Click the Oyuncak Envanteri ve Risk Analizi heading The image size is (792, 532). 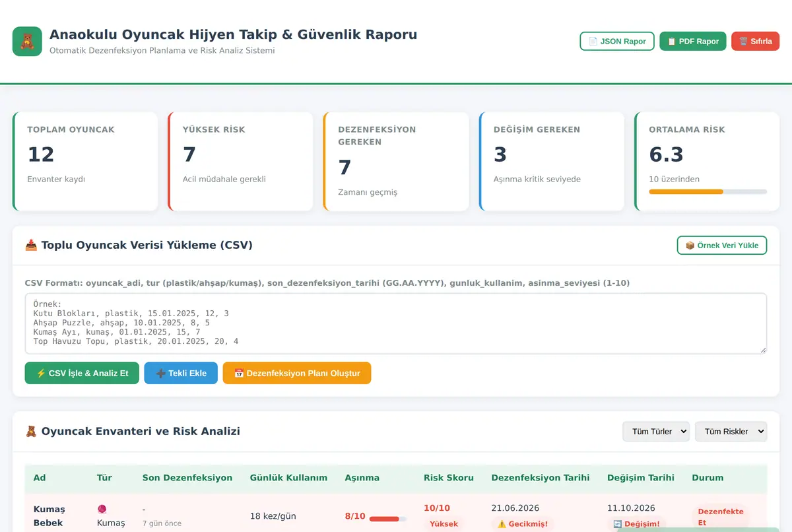pyautogui.click(x=133, y=431)
